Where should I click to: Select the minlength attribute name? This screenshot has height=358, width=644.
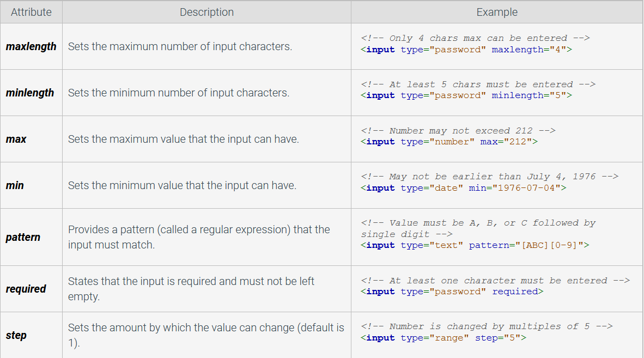click(x=29, y=93)
